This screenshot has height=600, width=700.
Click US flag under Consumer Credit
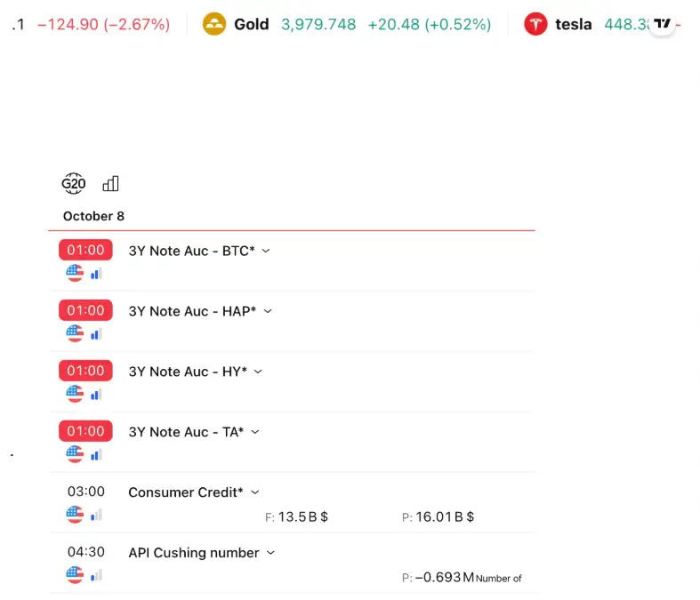pos(75,515)
